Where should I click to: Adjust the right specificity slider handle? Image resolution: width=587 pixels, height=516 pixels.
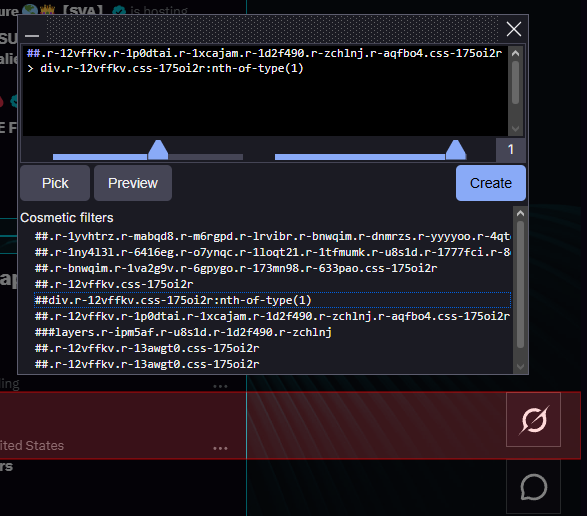click(x=456, y=150)
